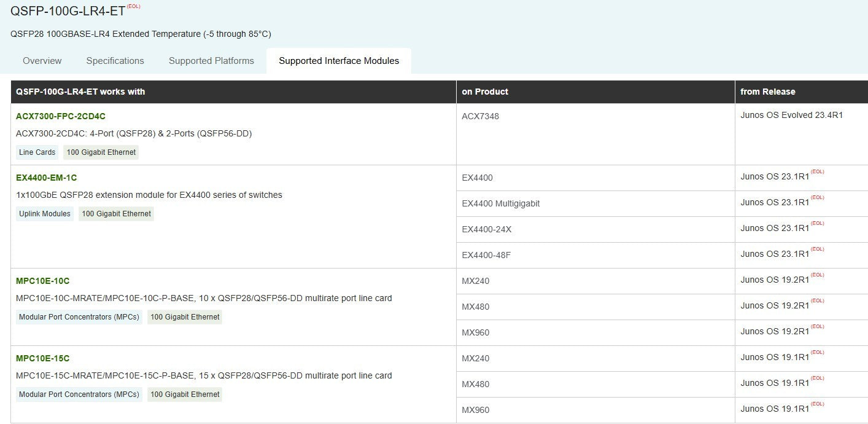This screenshot has width=868, height=424.
Task: Click 100 Gigabit Ethernet tag under ACX7300-FPC-2CD4C
Action: coord(101,152)
